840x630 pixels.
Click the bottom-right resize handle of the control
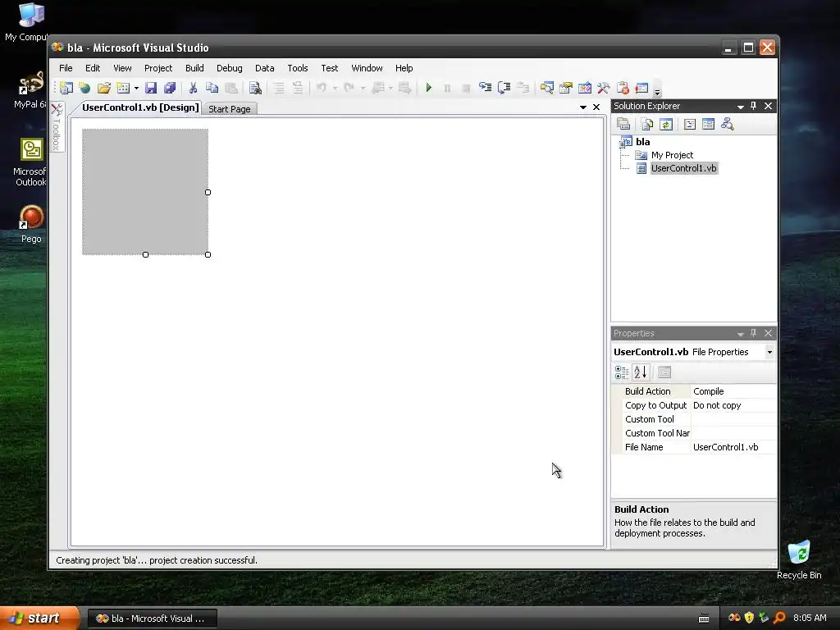click(x=208, y=254)
